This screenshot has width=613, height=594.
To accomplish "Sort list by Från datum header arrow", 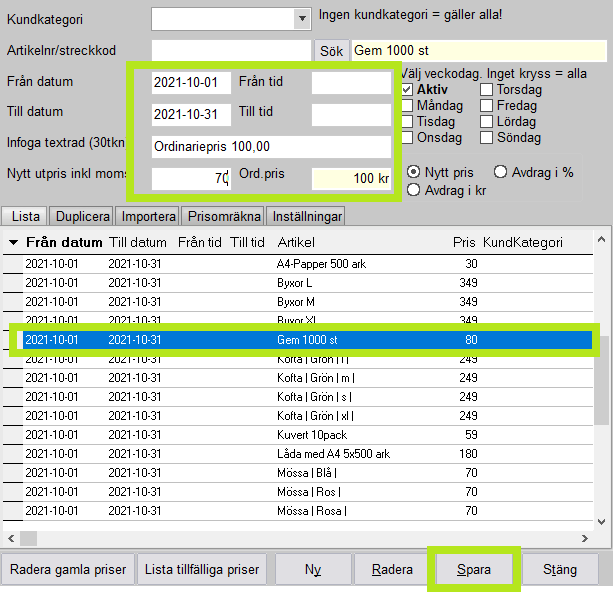I will (x=13, y=243).
